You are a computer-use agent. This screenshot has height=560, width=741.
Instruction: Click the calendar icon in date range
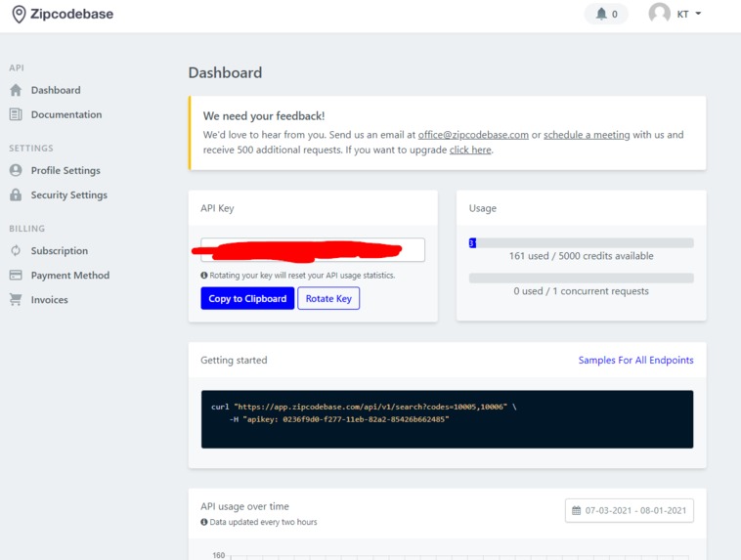576,510
